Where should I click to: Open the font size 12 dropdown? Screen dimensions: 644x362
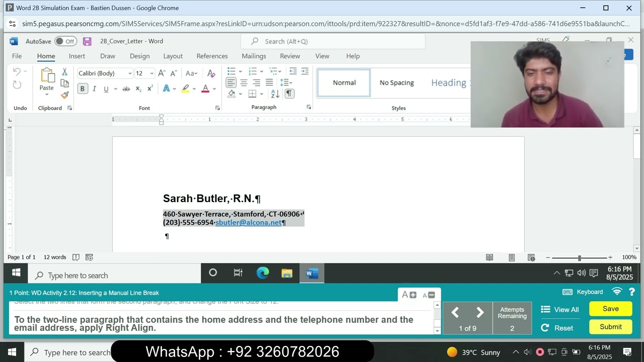151,73
